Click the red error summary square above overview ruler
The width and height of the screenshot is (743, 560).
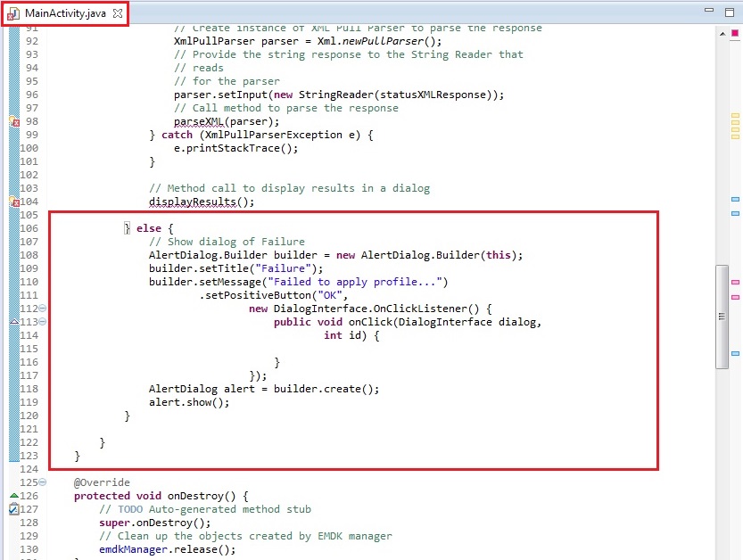pos(735,33)
